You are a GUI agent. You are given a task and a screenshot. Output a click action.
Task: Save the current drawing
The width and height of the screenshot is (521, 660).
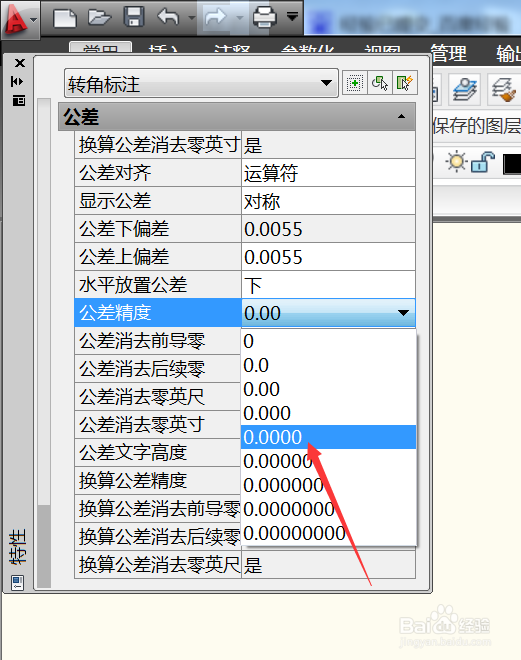(x=134, y=17)
